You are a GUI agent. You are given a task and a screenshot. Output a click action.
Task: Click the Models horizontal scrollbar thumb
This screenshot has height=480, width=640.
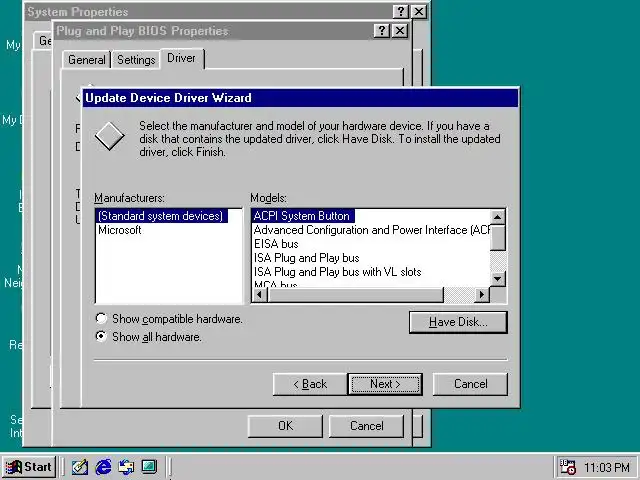(x=356, y=295)
